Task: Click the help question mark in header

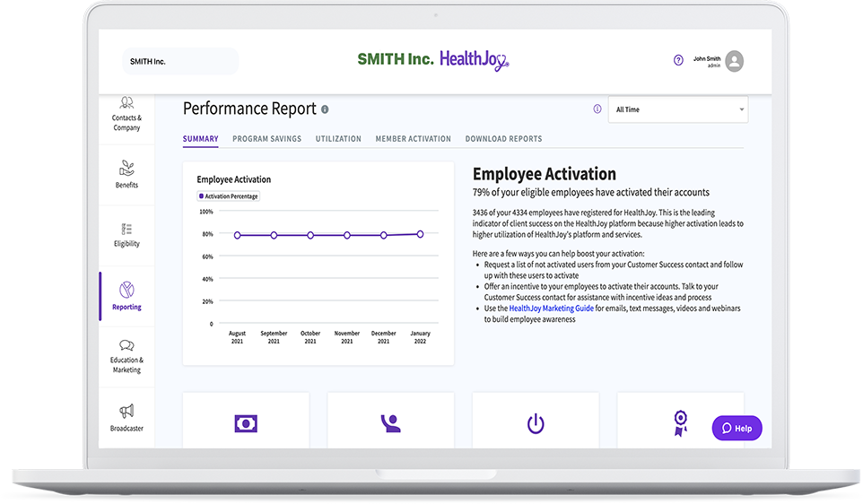Action: point(678,60)
